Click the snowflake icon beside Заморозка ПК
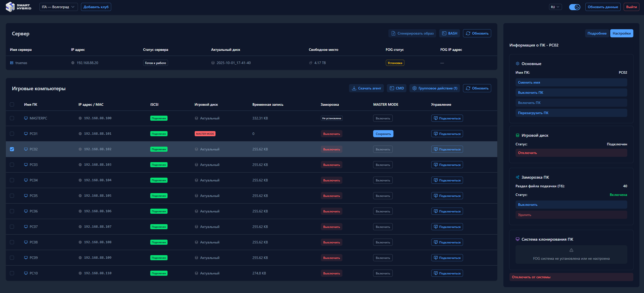Viewport: 644px width, 293px height. tap(518, 177)
